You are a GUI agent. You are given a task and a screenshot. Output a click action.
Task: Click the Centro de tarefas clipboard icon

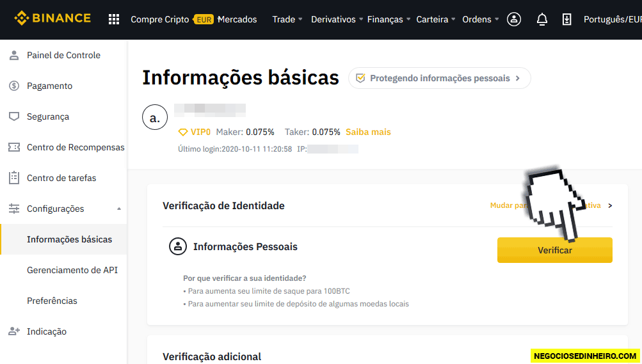pyautogui.click(x=14, y=178)
